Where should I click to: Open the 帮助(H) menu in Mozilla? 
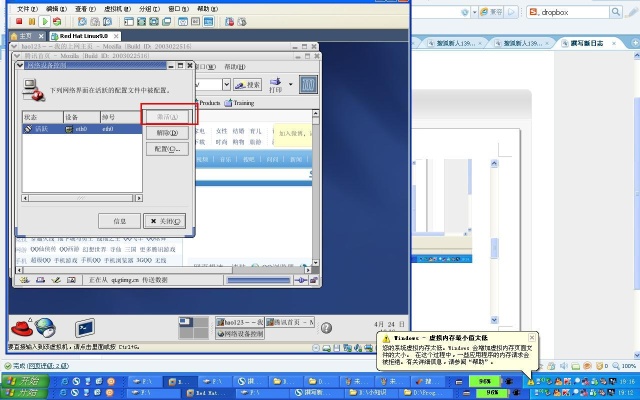[x=235, y=67]
